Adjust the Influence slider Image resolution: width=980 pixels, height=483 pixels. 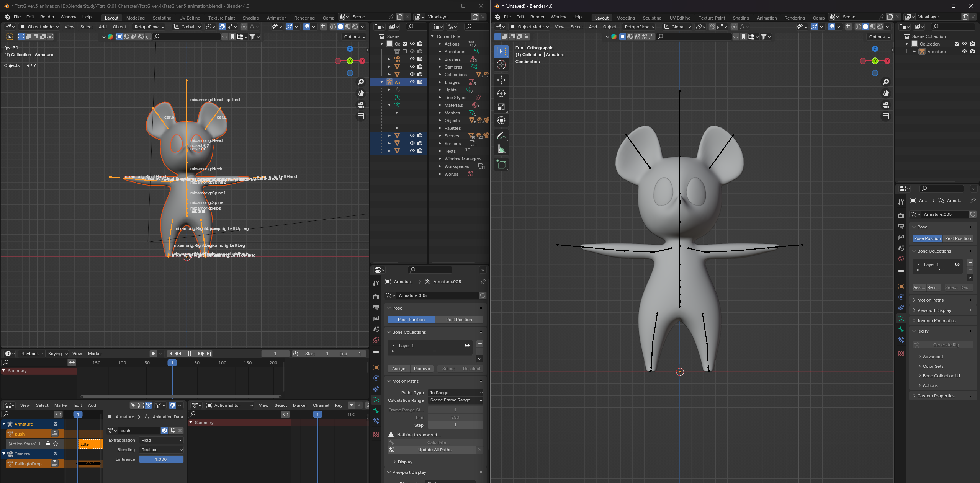[161, 459]
